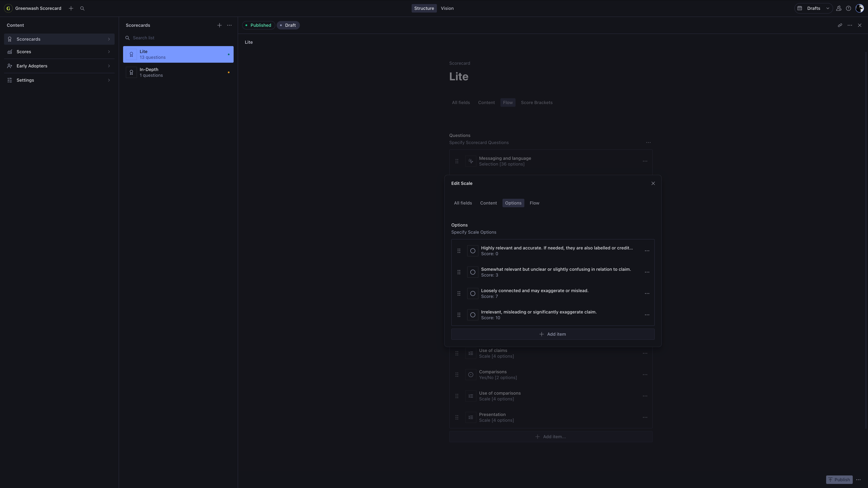Select radio icon for 'Highly relevant and accurate'
This screenshot has width=868, height=488.
point(472,251)
